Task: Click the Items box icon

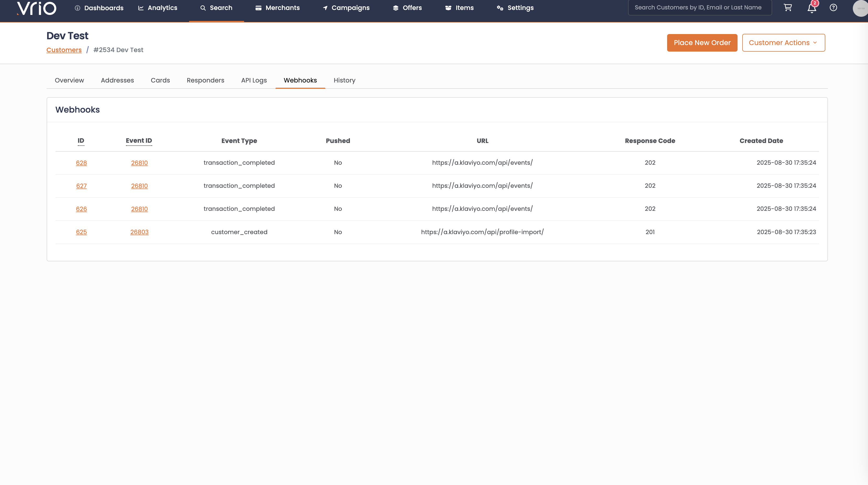Action: tap(448, 8)
